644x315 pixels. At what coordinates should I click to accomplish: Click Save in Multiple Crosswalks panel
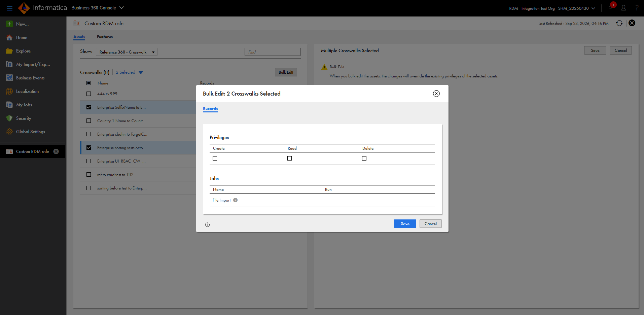click(x=595, y=50)
